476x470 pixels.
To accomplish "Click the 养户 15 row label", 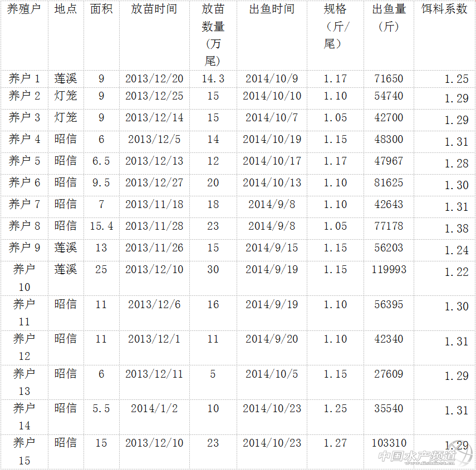I will (x=24, y=451).
